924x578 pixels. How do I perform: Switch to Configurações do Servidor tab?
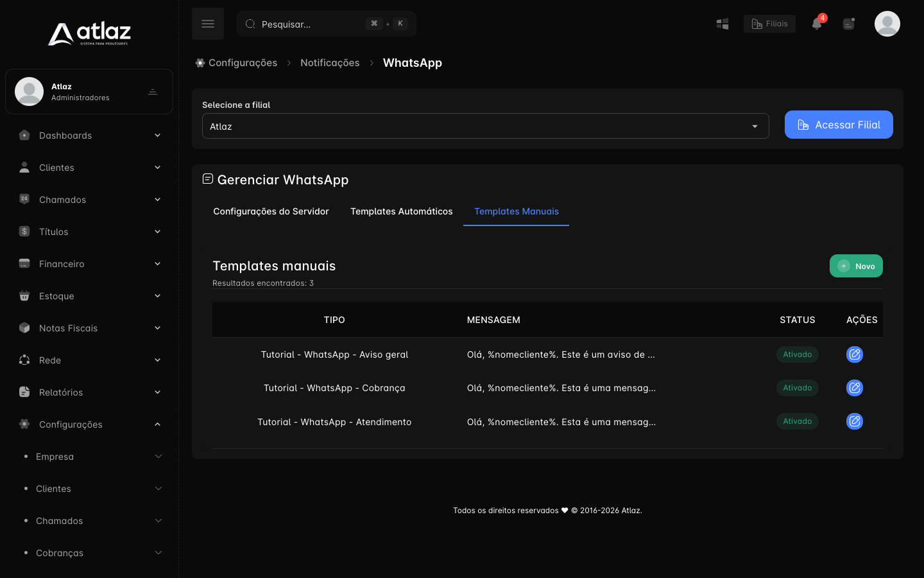coord(271,211)
